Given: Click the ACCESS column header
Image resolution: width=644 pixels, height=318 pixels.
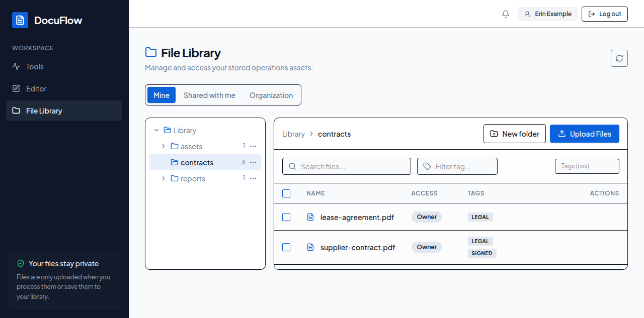Looking at the screenshot, I should pos(425,193).
